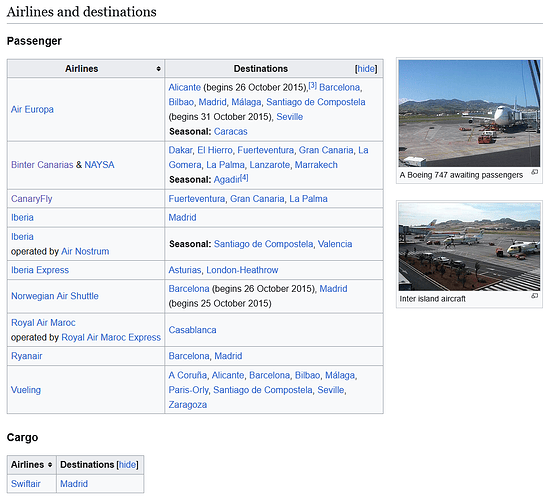Open the Binter Canarias link
This screenshot has height=500, width=552.
coord(42,165)
